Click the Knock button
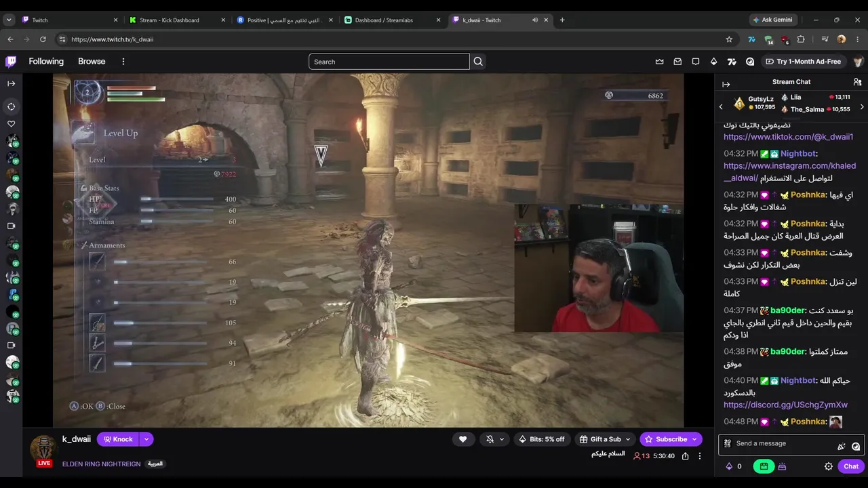 point(118,439)
